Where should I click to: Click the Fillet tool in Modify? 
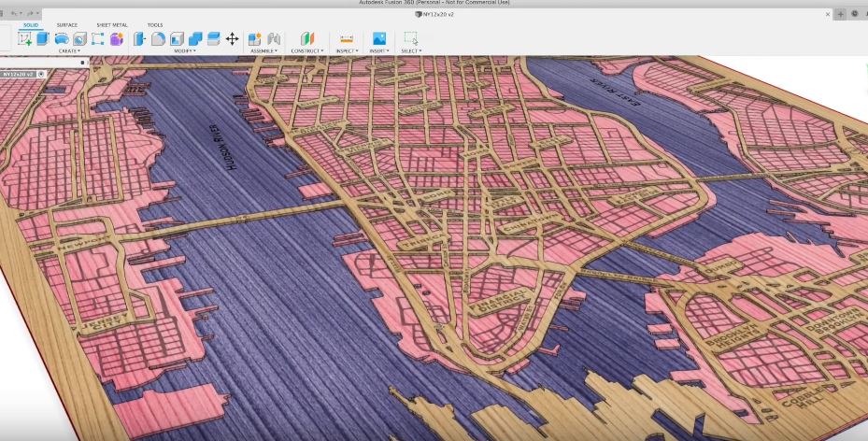[158, 38]
